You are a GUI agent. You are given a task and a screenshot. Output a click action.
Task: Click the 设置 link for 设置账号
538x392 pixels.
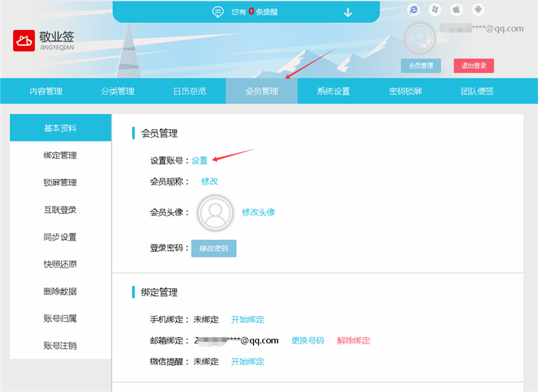200,161
